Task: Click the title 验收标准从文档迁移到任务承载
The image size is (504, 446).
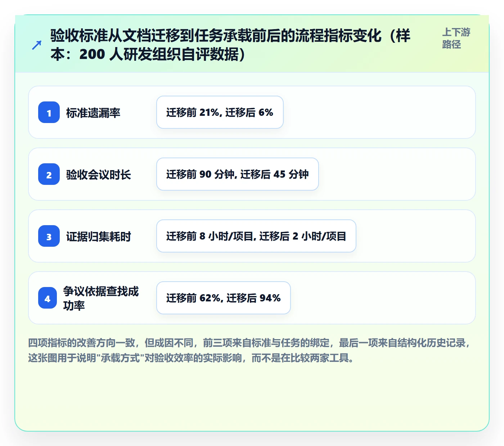Action: pyautogui.click(x=230, y=45)
